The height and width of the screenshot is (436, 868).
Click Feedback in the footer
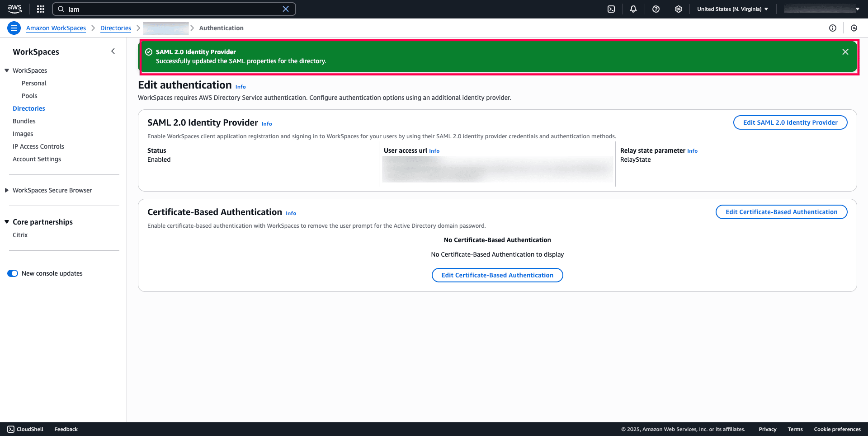pos(66,429)
